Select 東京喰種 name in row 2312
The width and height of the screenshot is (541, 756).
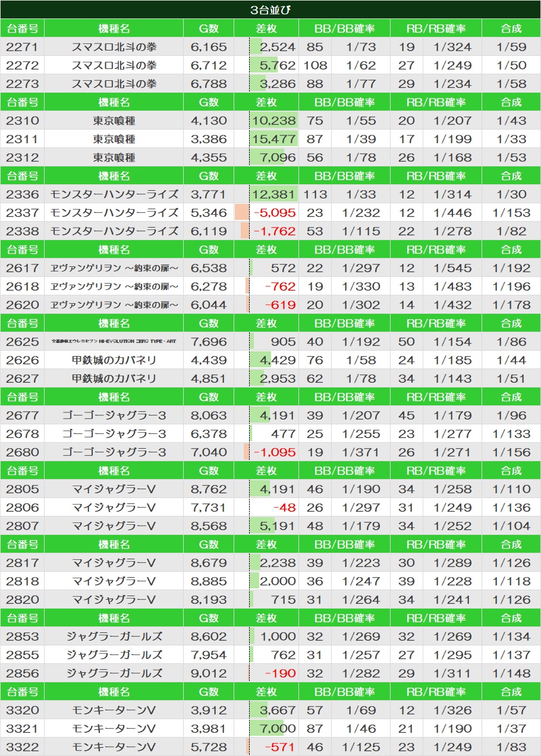(x=114, y=157)
